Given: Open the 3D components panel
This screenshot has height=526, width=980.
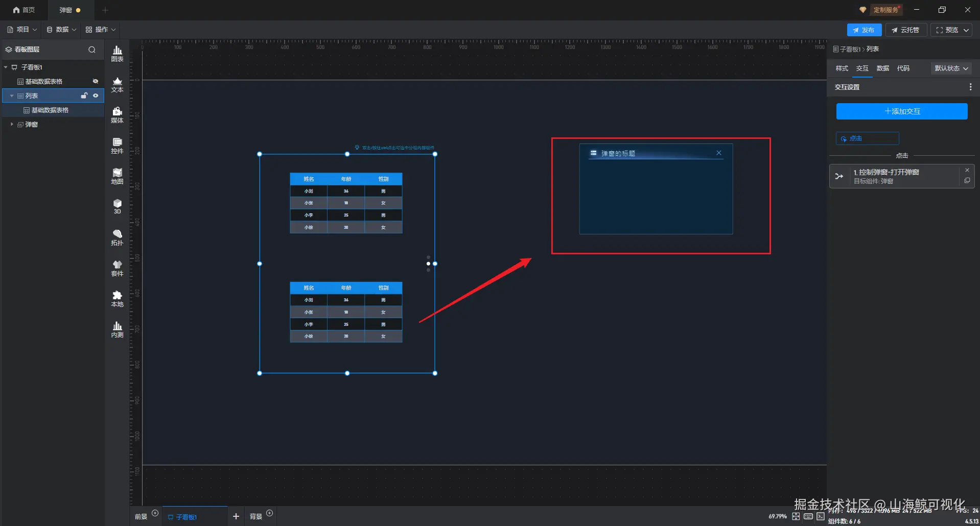Looking at the screenshot, I should point(117,207).
